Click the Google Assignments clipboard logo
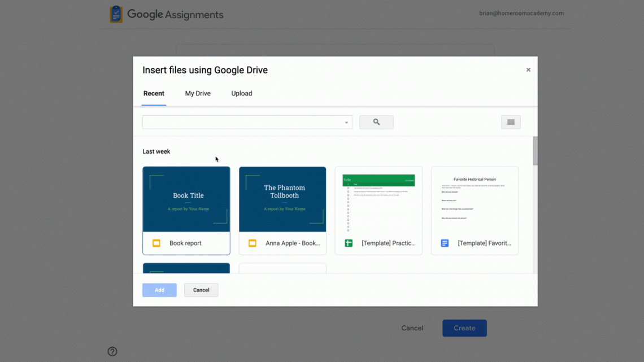 point(116,14)
